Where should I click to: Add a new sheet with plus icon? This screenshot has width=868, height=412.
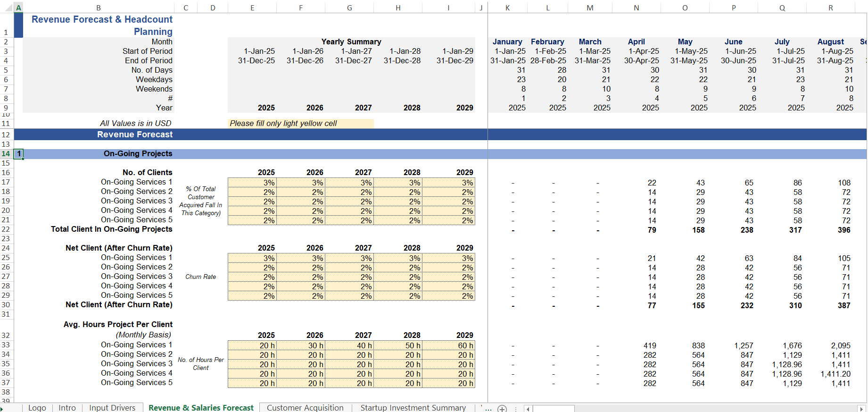(x=502, y=408)
